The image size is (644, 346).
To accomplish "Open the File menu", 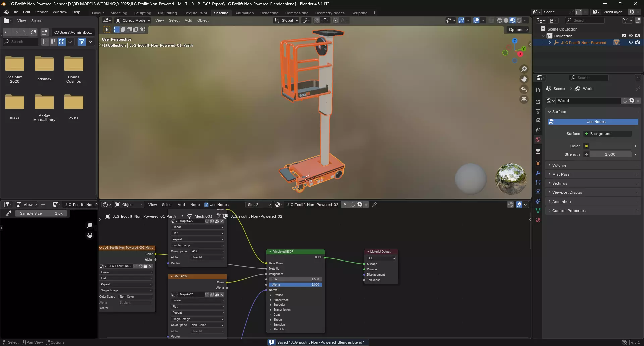I will 15,12.
